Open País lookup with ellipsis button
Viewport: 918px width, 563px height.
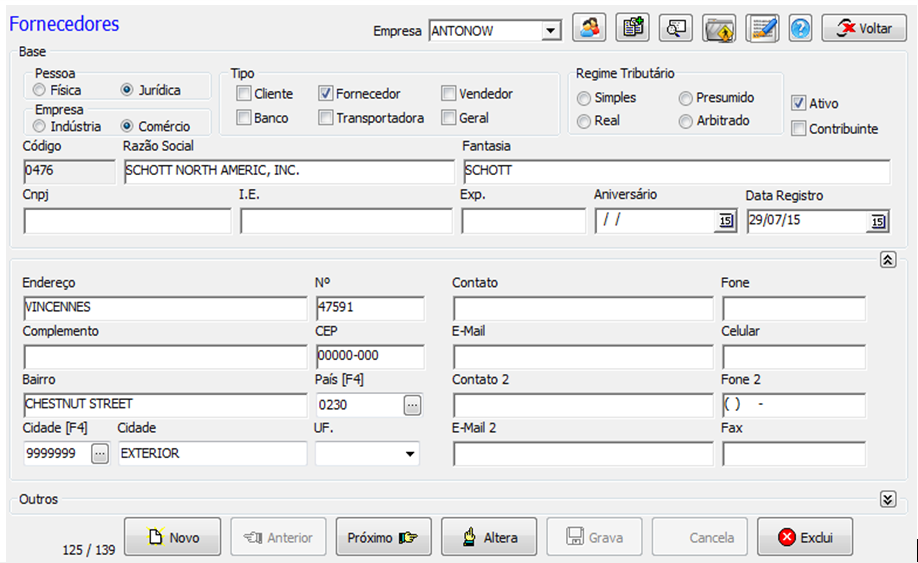(413, 405)
